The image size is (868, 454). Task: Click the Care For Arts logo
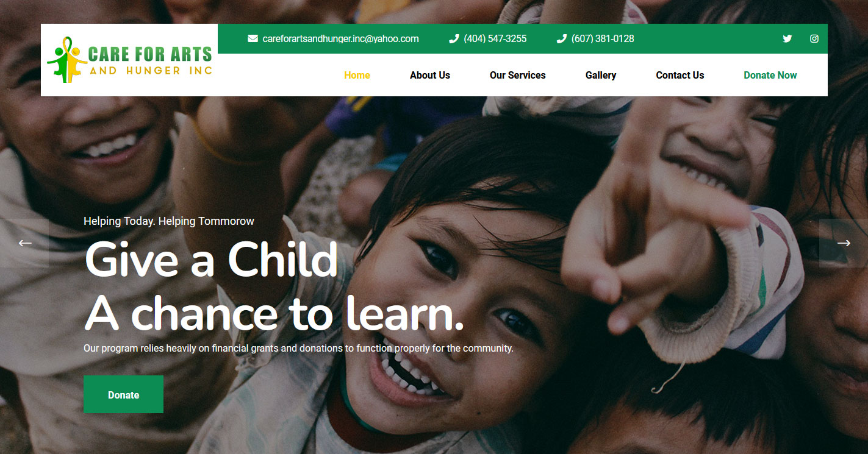click(x=129, y=60)
